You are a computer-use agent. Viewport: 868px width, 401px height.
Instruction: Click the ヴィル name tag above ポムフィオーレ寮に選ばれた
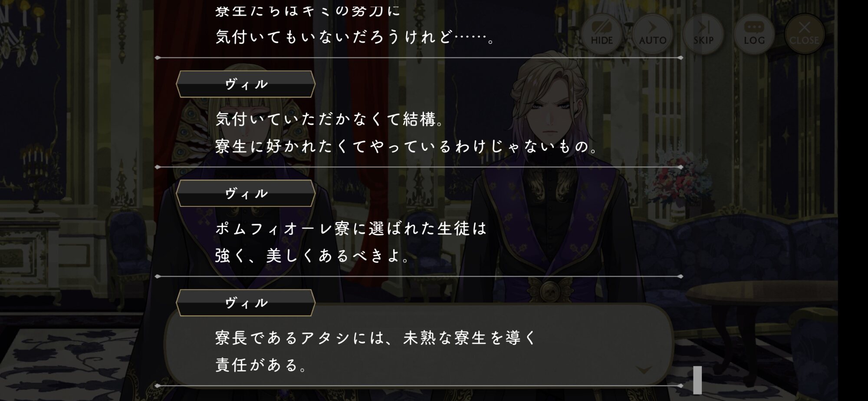coord(246,193)
